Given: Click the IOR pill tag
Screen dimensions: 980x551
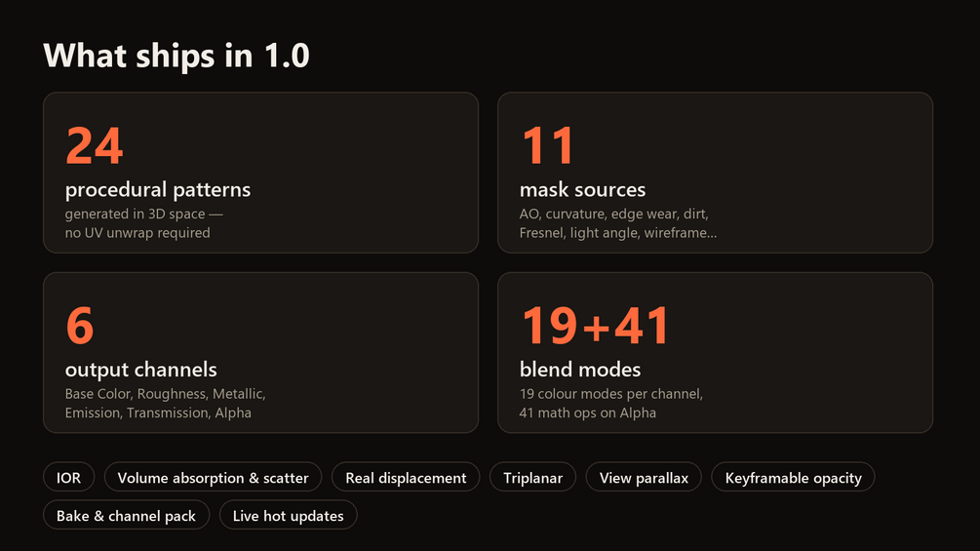Looking at the screenshot, I should point(69,477).
